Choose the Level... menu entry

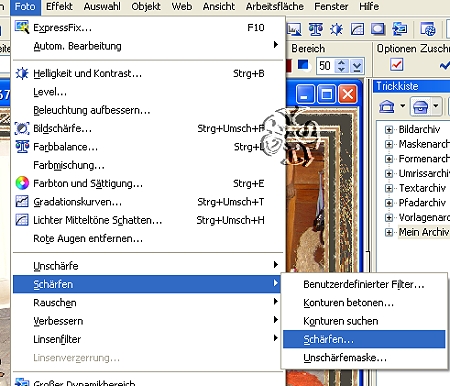pyautogui.click(x=148, y=92)
